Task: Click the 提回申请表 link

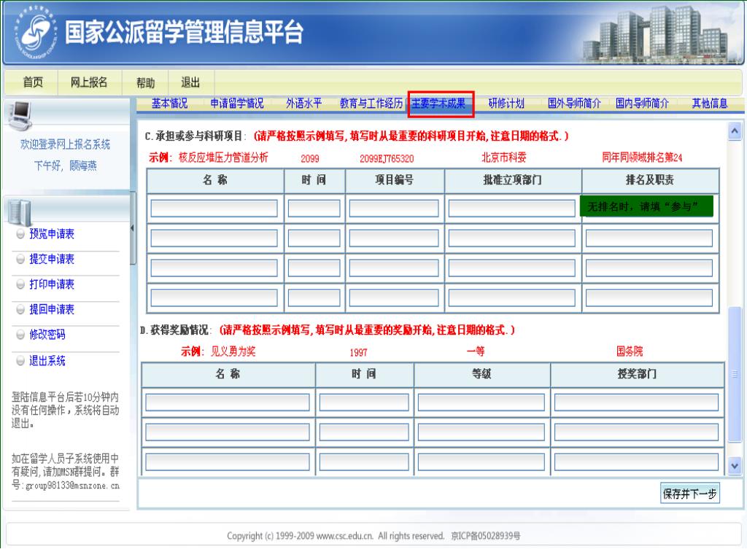Action: [52, 309]
